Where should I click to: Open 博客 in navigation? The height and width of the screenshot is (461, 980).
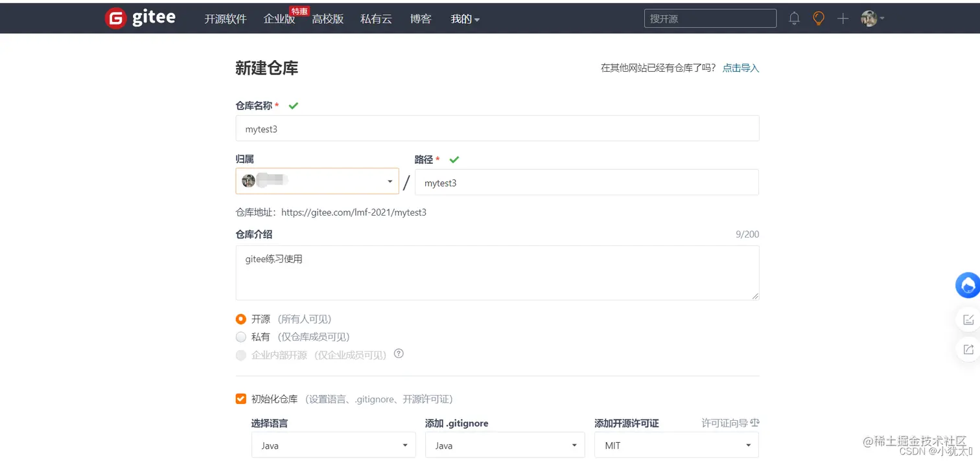[421, 19]
